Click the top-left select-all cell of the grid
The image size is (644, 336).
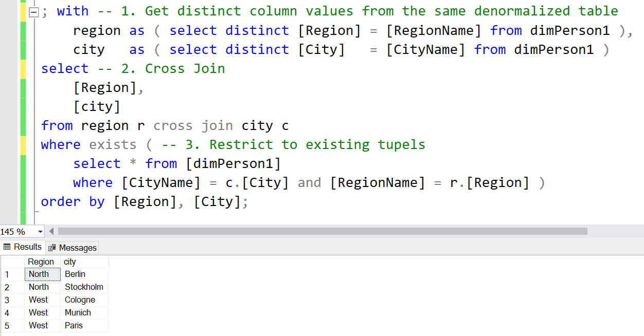[x=13, y=262]
